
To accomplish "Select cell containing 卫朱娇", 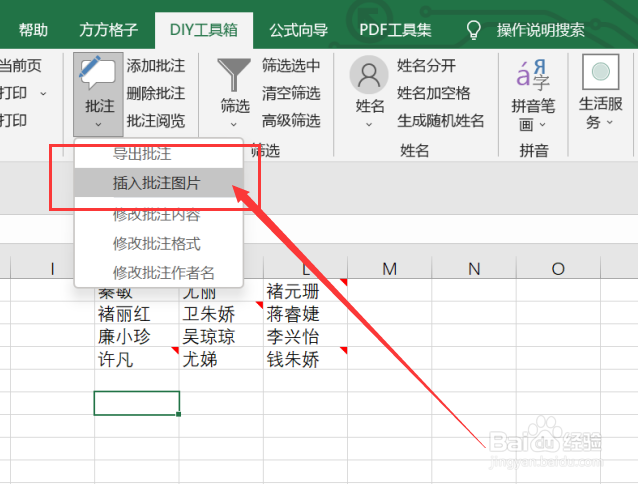I will pyautogui.click(x=221, y=313).
